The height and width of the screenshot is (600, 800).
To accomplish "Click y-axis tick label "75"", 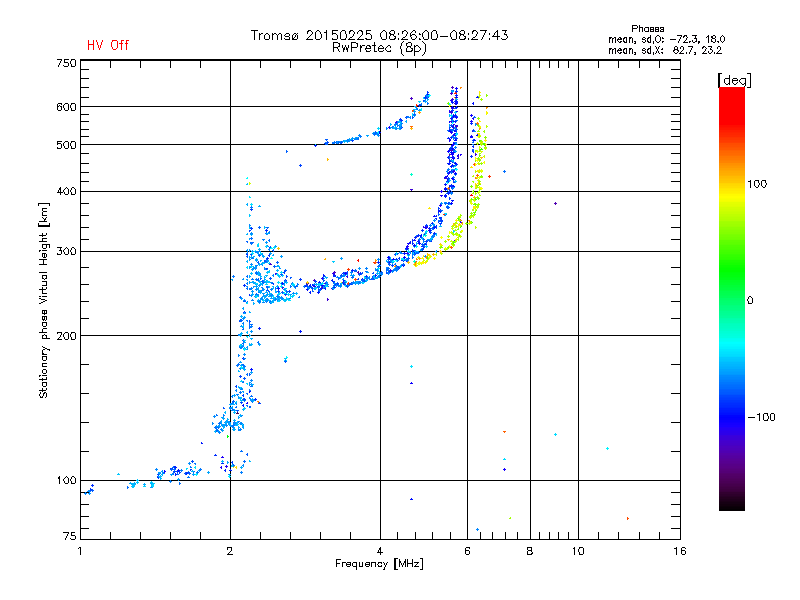I will coord(70,536).
